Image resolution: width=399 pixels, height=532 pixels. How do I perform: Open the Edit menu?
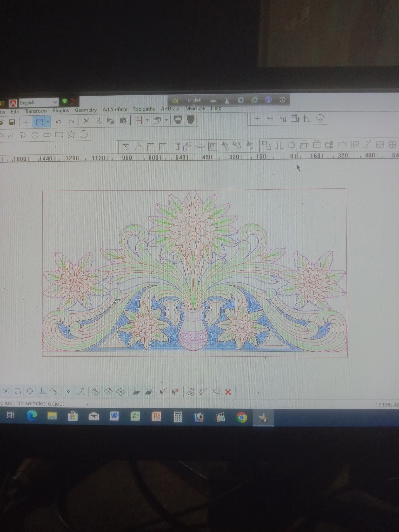tap(15, 111)
